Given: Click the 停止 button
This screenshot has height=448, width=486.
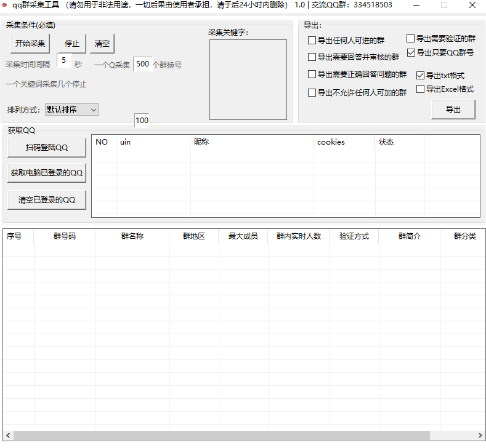Looking at the screenshot, I should click(x=72, y=43).
